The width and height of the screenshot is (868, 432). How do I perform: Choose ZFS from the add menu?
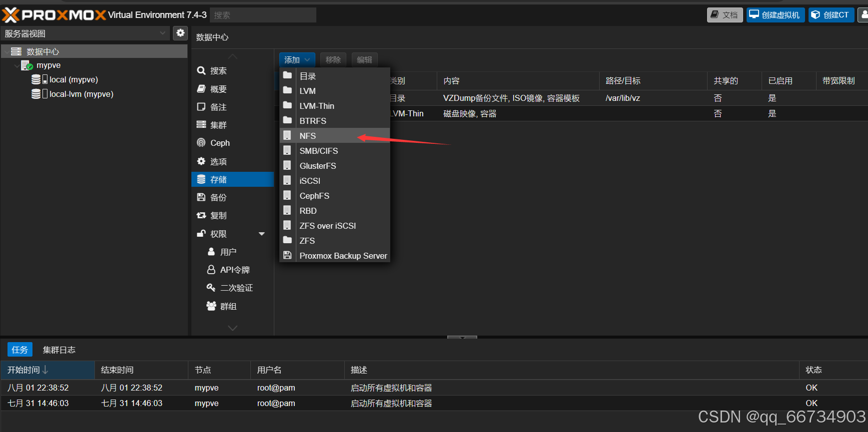click(335, 241)
